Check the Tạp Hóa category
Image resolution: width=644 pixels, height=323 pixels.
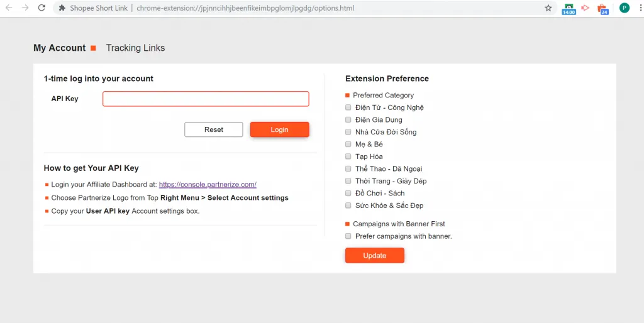point(348,156)
